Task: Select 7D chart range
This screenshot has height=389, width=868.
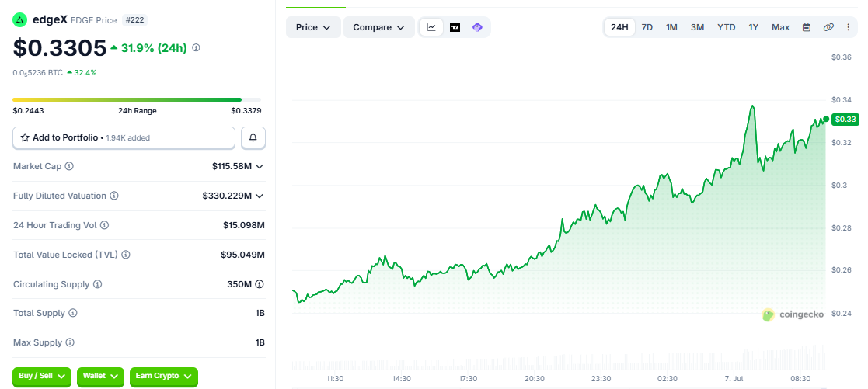Action: pyautogui.click(x=647, y=27)
